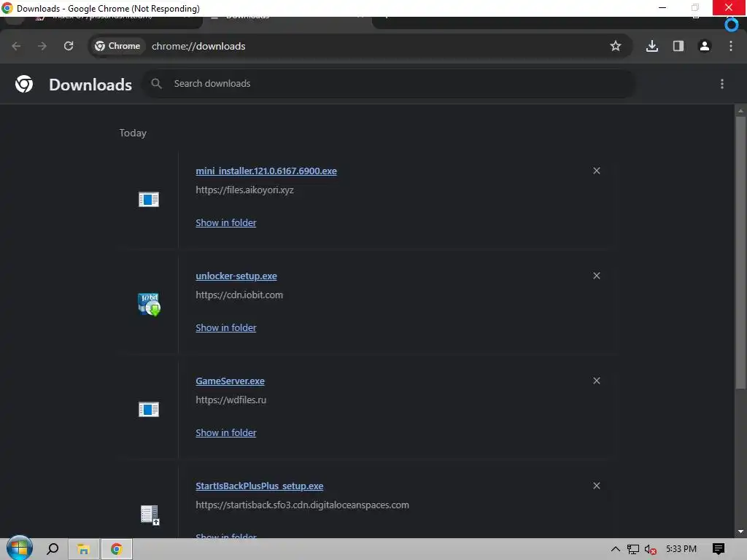The height and width of the screenshot is (560, 747).
Task: Bookmark this page with the star icon
Action: click(x=616, y=46)
